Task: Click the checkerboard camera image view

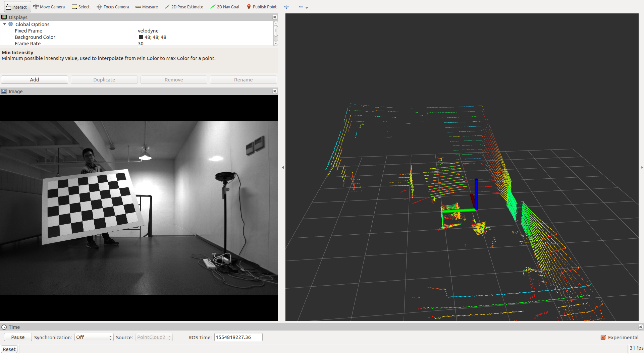Action: tap(139, 208)
